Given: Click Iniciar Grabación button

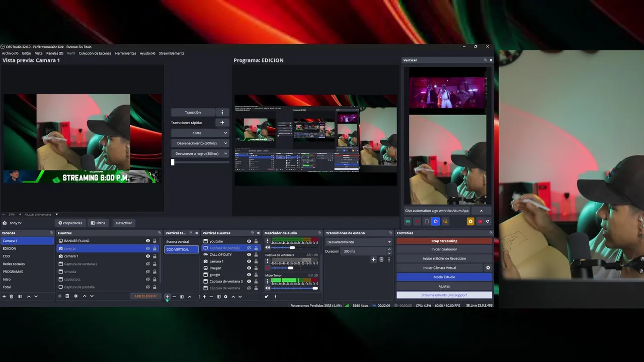Looking at the screenshot, I should (444, 249).
